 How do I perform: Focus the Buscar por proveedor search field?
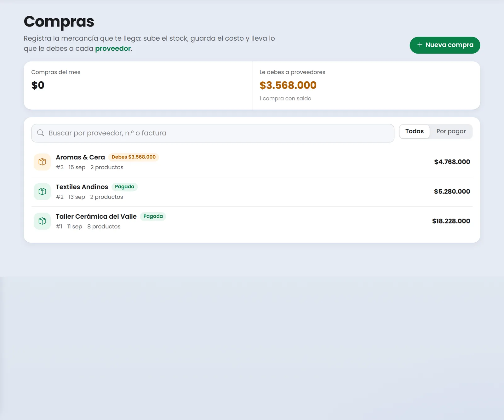[213, 133]
